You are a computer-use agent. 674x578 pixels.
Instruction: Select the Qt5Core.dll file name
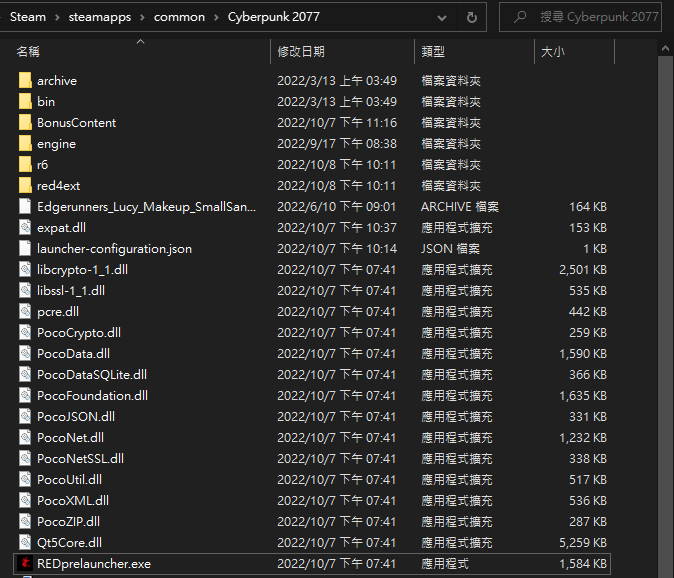[x=69, y=543]
